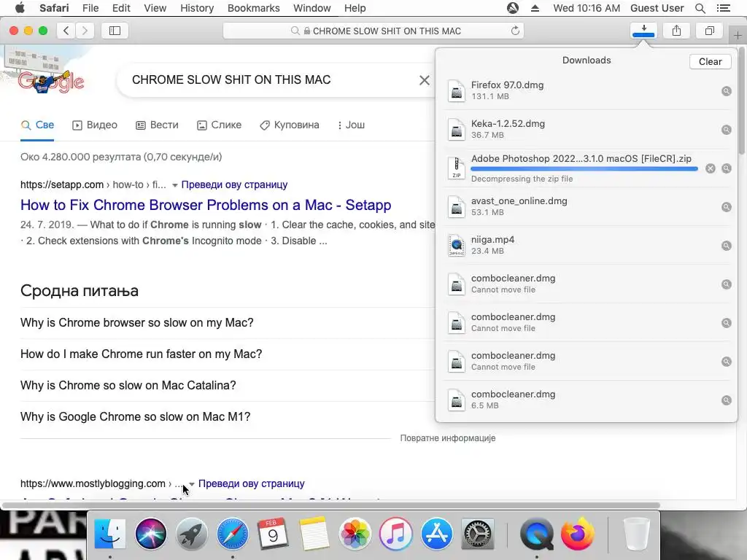Click the Google doodle logo
Image resolution: width=747 pixels, height=560 pixels.
point(50,82)
